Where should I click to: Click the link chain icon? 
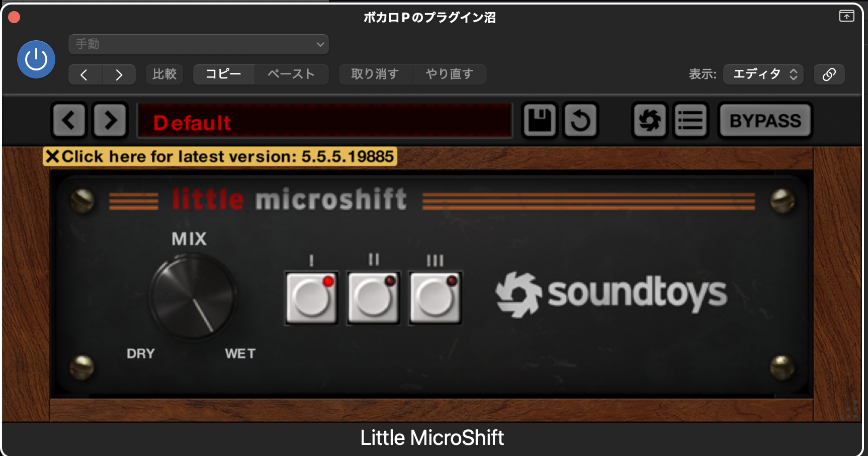click(829, 74)
